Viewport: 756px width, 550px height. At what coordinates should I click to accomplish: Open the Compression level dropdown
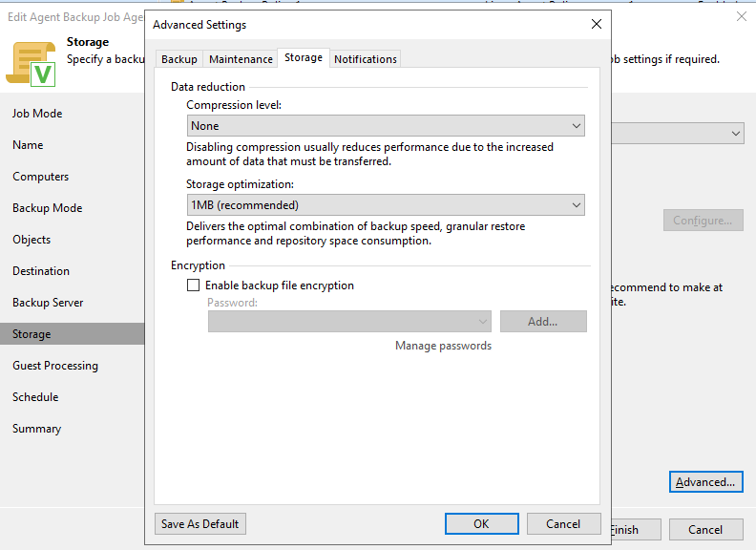tap(386, 126)
